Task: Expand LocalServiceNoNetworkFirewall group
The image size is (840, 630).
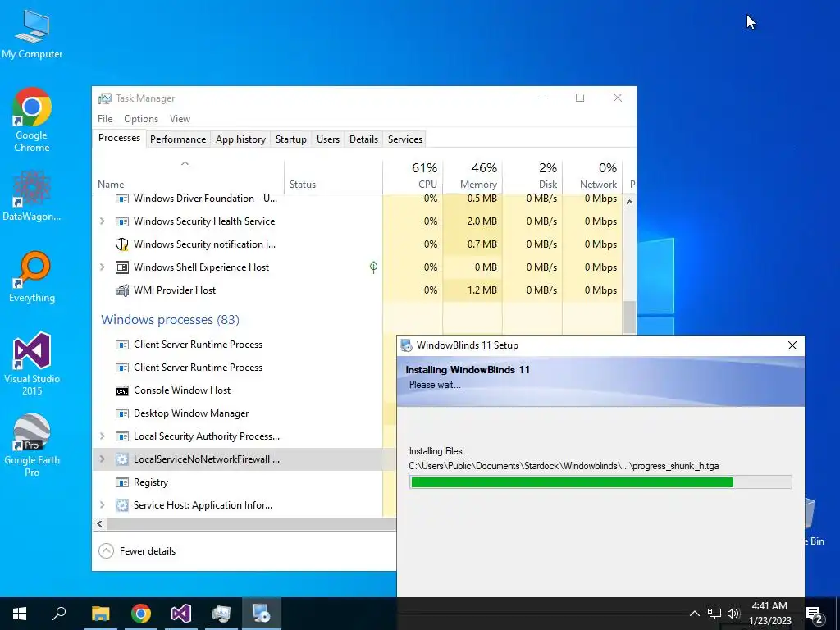Action: click(x=103, y=459)
